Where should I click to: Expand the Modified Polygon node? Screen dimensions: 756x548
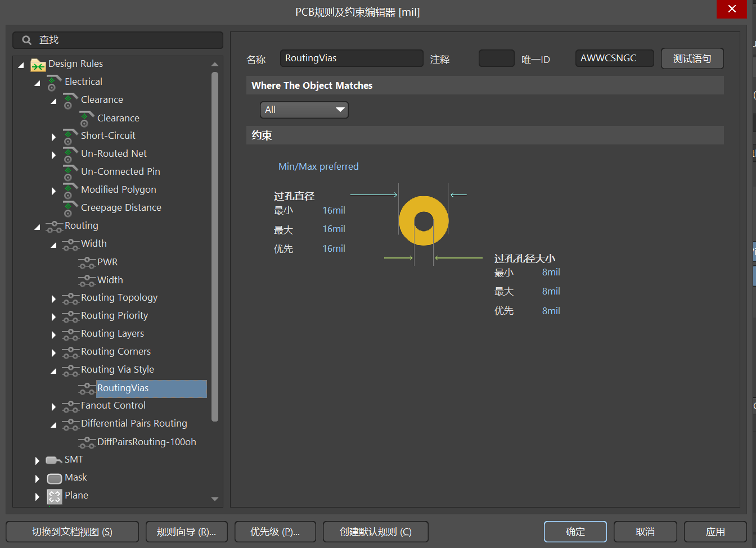click(x=53, y=191)
